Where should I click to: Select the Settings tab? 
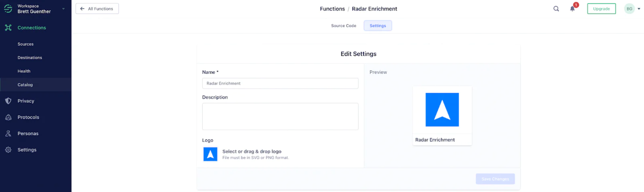378,26
